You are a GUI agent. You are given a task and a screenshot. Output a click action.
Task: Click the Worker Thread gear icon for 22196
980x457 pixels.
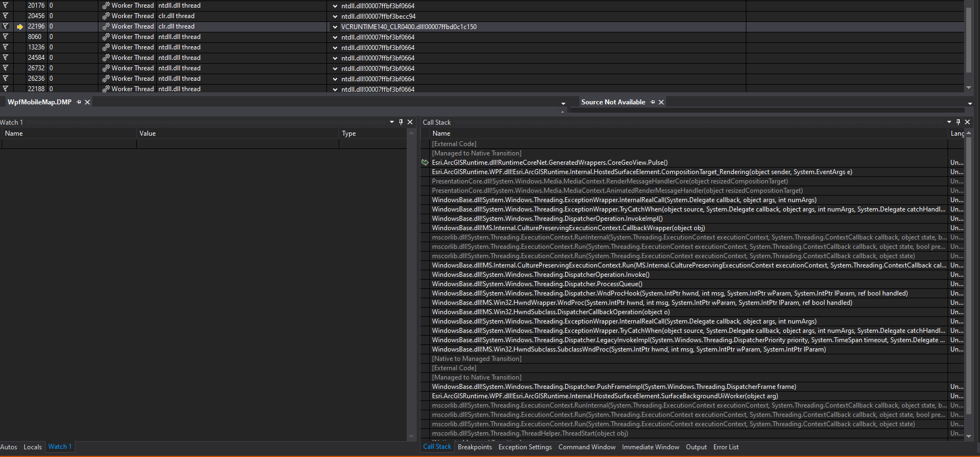click(x=106, y=26)
